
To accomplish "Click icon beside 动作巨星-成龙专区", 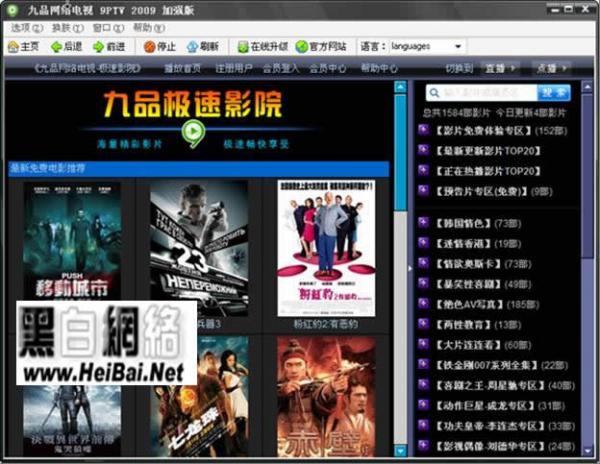I will [423, 405].
